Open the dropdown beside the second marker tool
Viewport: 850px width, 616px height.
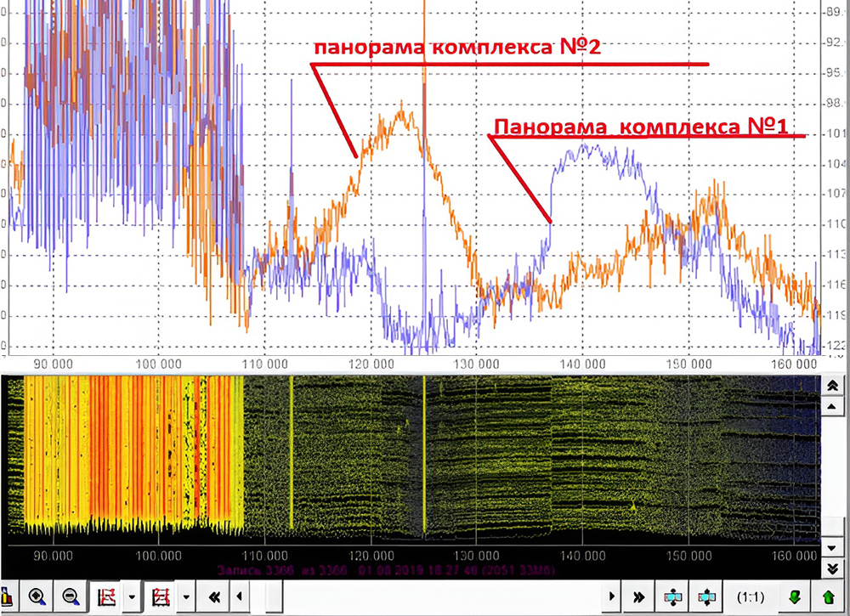(x=185, y=596)
